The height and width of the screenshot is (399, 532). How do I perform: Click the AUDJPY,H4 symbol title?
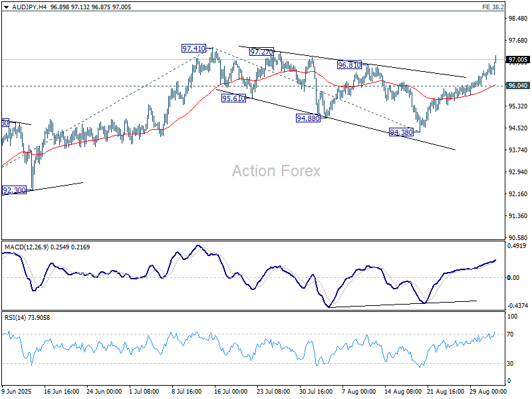29,7
